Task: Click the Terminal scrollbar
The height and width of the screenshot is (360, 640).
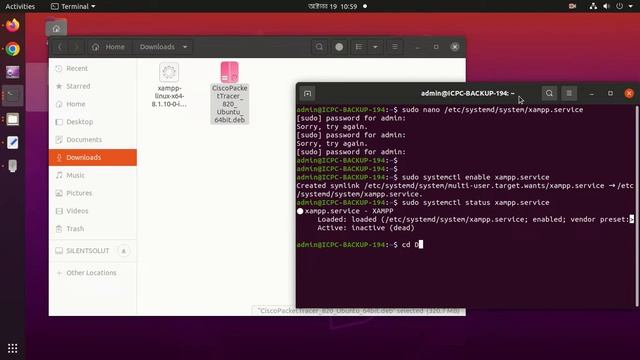Action: (637, 206)
